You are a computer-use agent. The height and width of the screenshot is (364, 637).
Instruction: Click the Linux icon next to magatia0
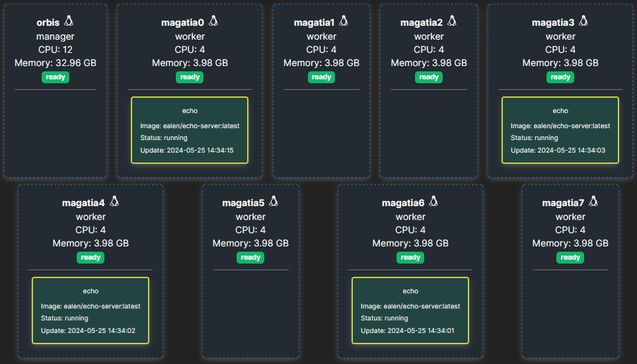(x=213, y=21)
